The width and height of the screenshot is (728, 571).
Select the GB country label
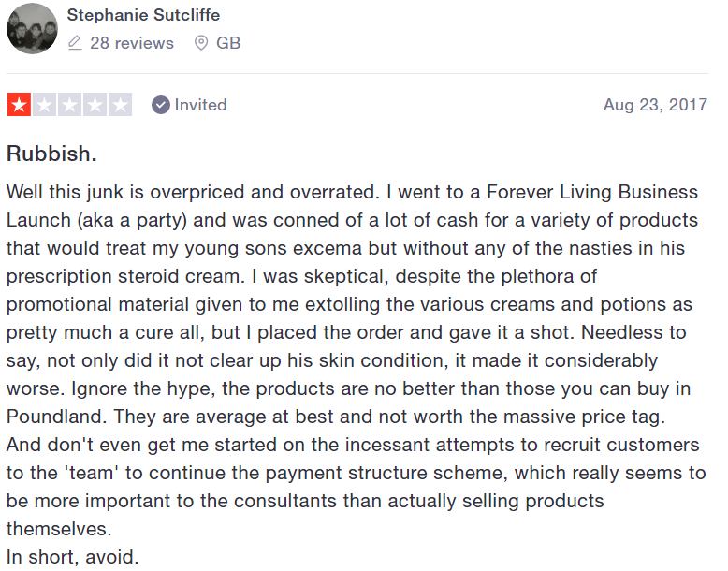pos(228,43)
